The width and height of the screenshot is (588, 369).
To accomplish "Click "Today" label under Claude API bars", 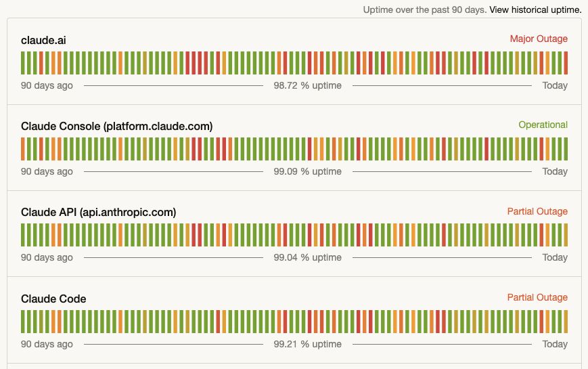I will click(x=555, y=257).
